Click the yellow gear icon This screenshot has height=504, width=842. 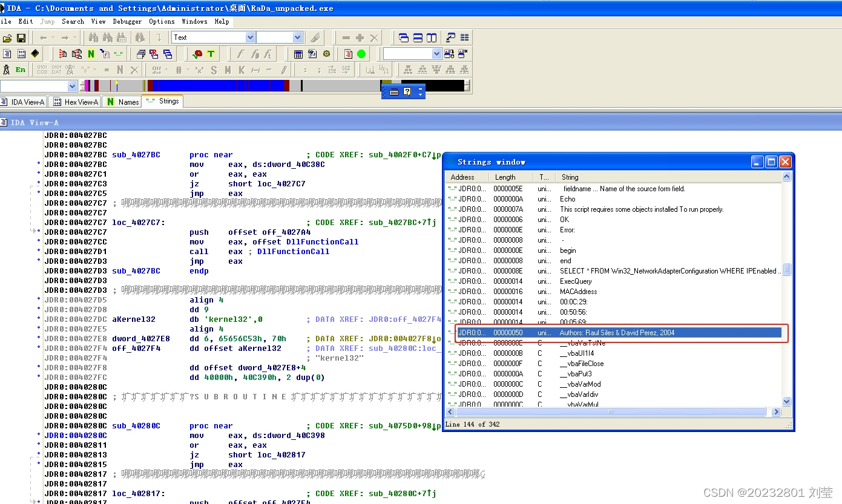327,54
